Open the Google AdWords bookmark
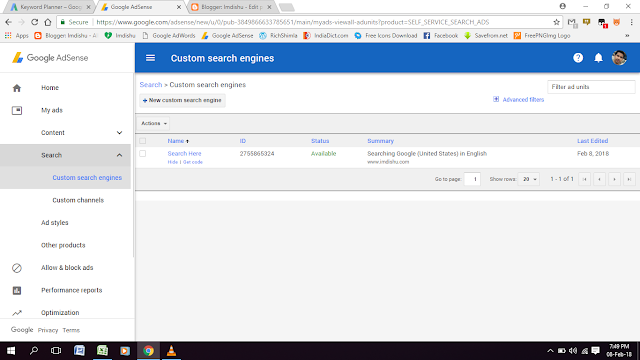Screen dimensions: 640x360 [x=169, y=36]
